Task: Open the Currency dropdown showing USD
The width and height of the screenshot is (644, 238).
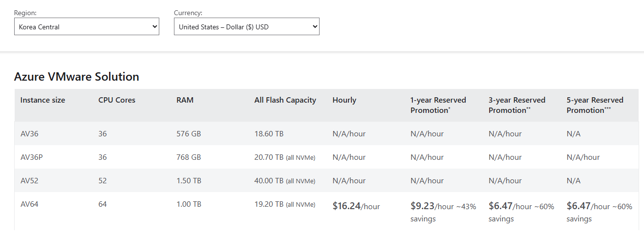Action: (246, 27)
